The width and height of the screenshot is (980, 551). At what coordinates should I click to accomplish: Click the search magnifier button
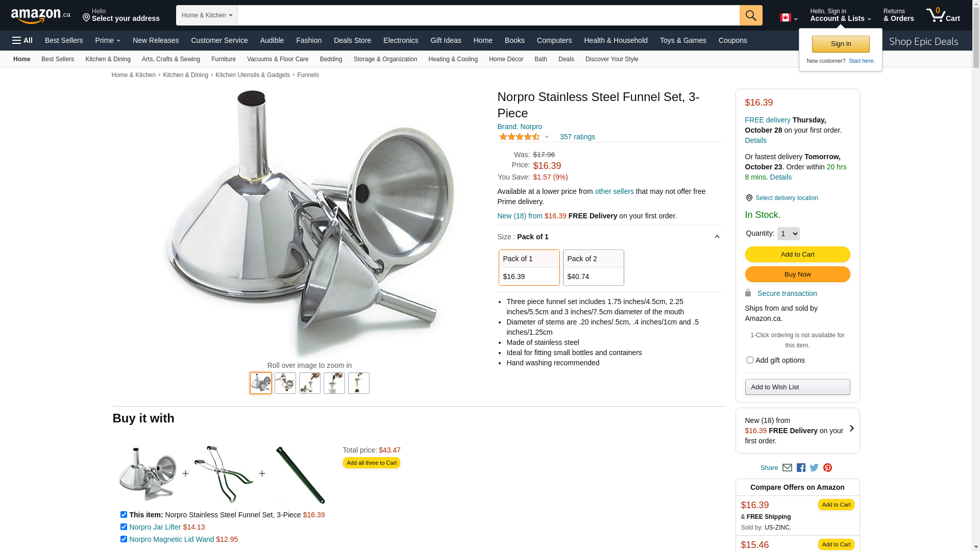point(750,15)
